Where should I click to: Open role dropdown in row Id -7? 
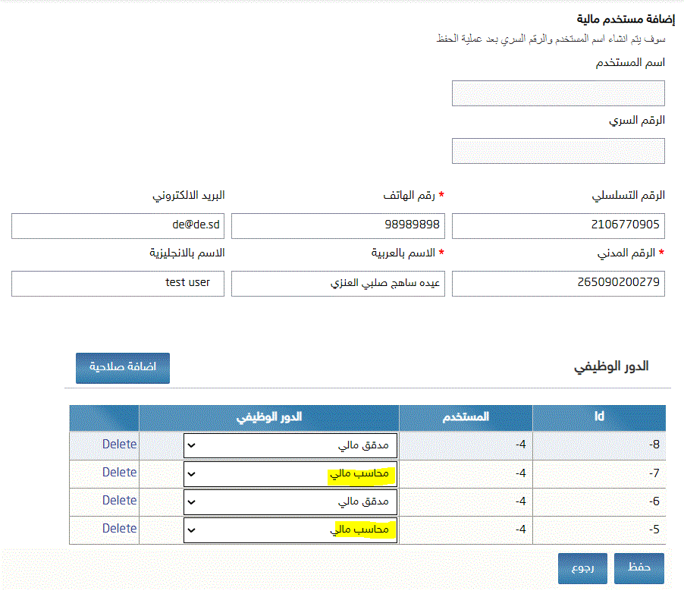pos(290,474)
